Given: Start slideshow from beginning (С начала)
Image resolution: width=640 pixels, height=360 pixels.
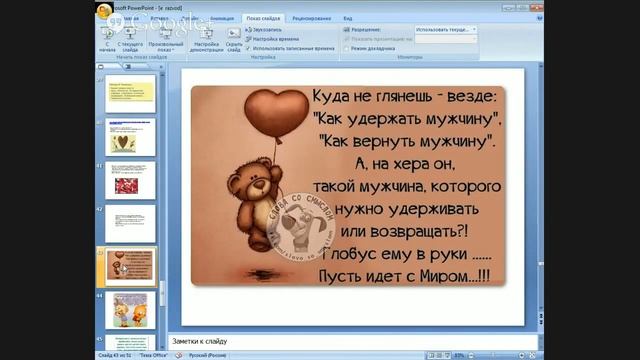Looking at the screenshot, I should (x=107, y=40).
